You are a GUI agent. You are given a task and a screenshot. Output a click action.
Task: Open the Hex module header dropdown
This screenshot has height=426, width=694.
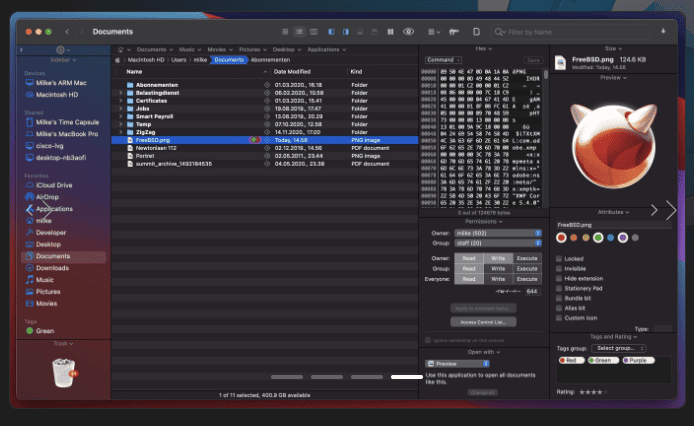click(x=483, y=48)
